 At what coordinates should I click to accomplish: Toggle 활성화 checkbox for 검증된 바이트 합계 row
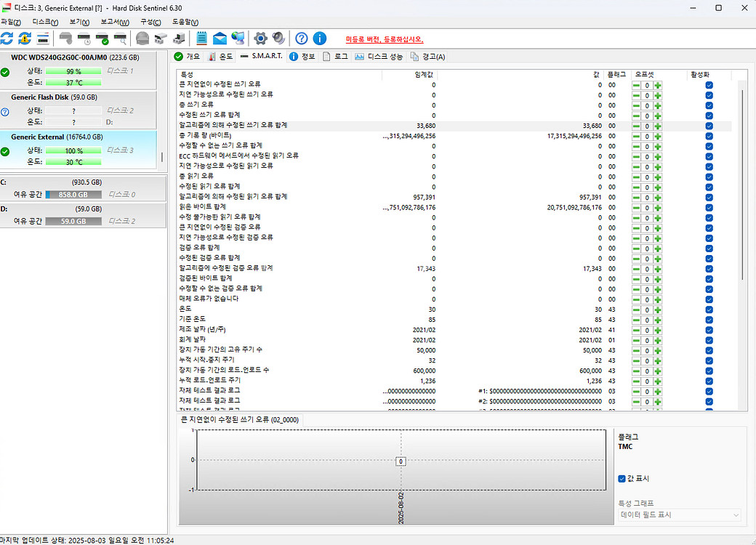[x=709, y=280]
